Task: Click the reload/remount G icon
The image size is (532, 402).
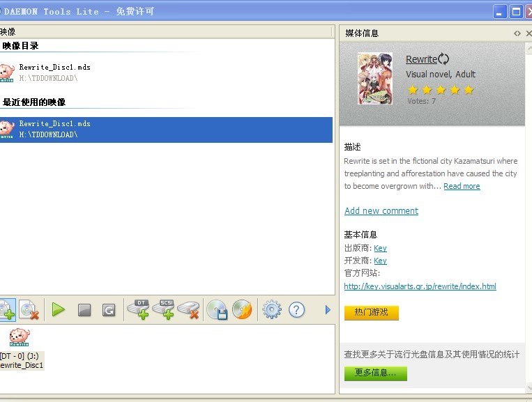Action: tap(109, 310)
